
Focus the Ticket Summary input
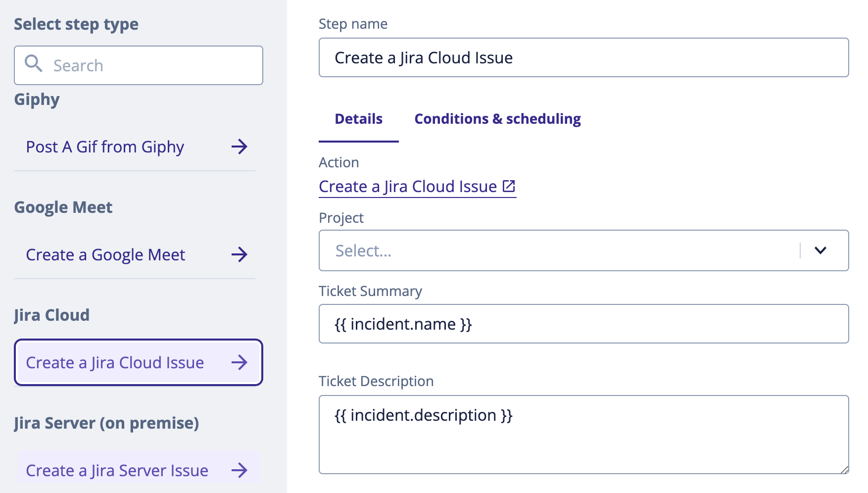(583, 324)
